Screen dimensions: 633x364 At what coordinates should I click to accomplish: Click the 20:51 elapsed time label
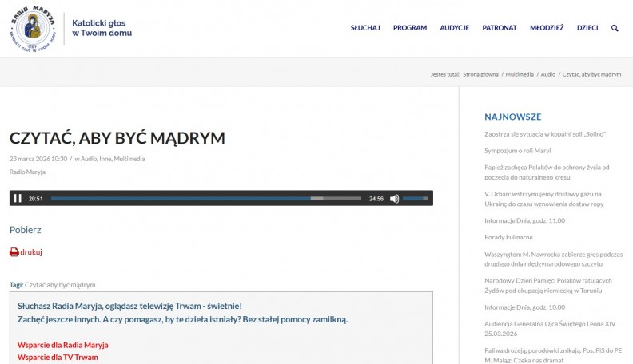[x=35, y=199]
